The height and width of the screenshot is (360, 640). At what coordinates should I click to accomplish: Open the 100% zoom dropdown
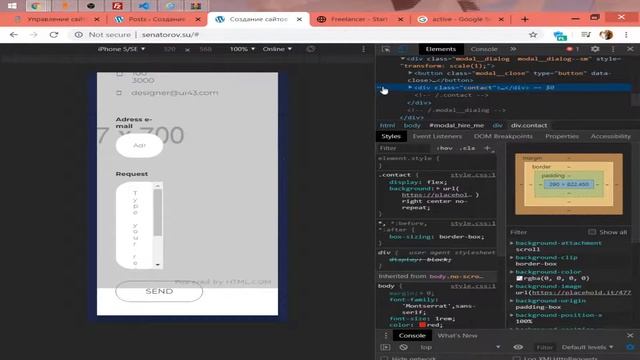[242, 49]
